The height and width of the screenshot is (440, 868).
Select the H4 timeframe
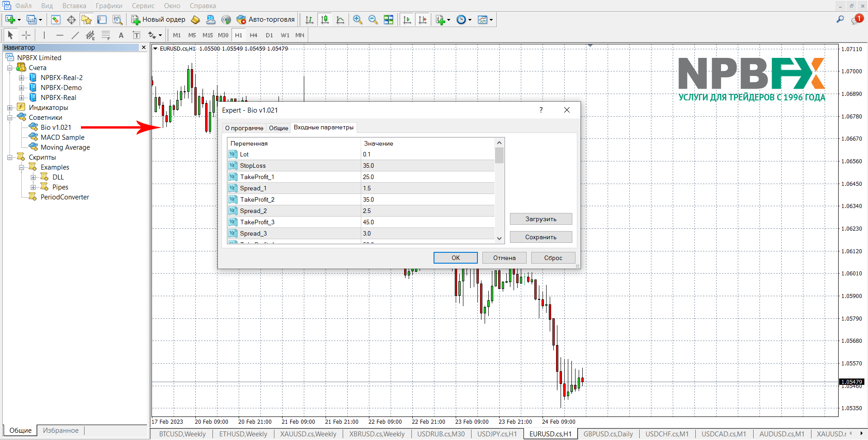[x=254, y=35]
